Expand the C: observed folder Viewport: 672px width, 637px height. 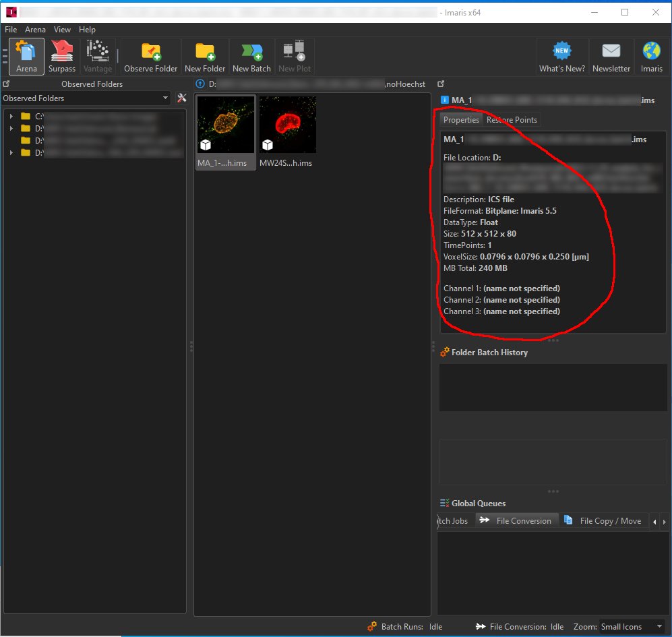click(x=11, y=116)
